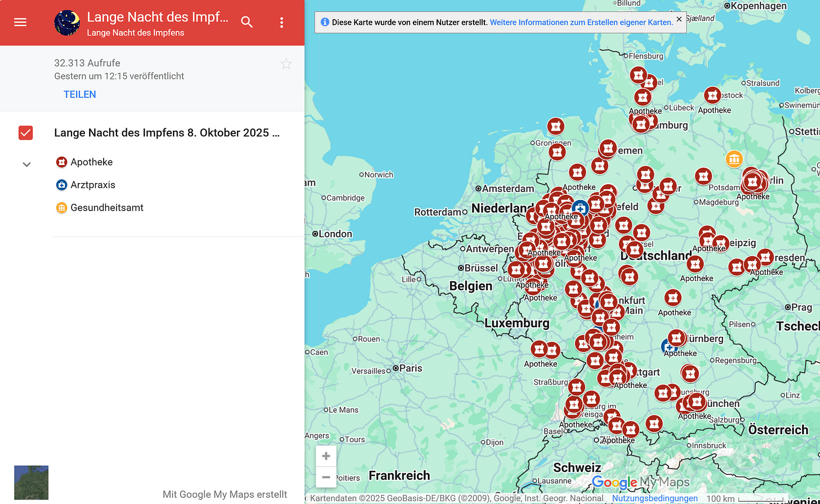
Task: Click the Apotheke marker north of Regensburg label
Action: point(676,338)
